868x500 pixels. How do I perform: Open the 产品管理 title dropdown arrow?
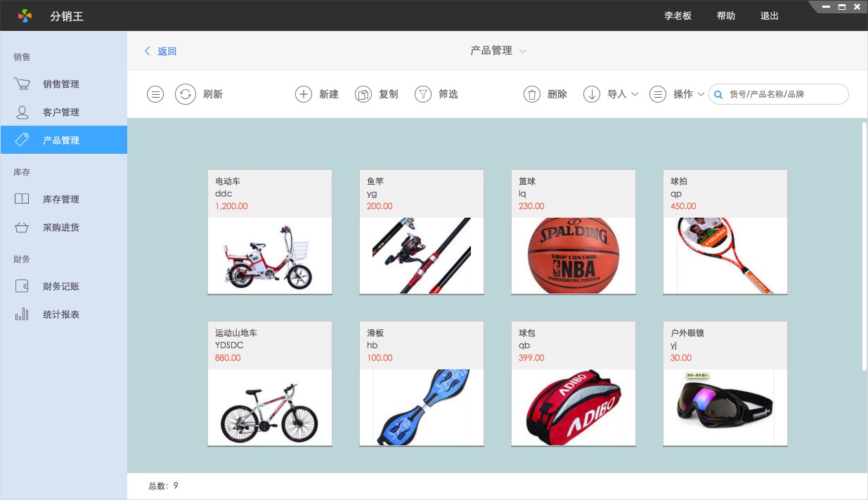pyautogui.click(x=523, y=51)
